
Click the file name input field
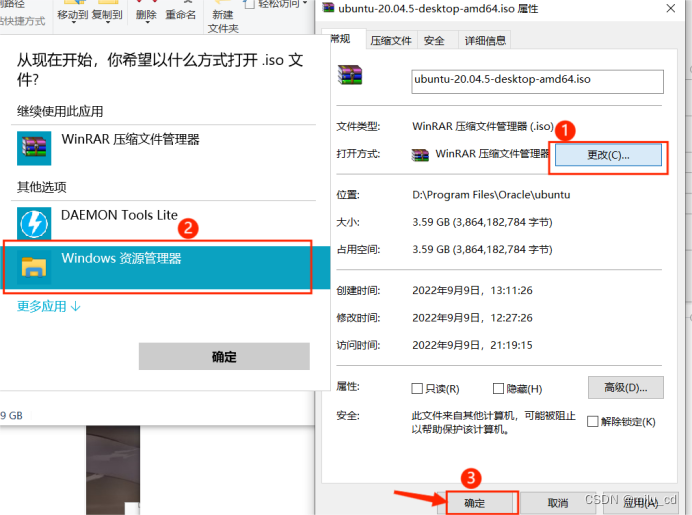click(537, 82)
